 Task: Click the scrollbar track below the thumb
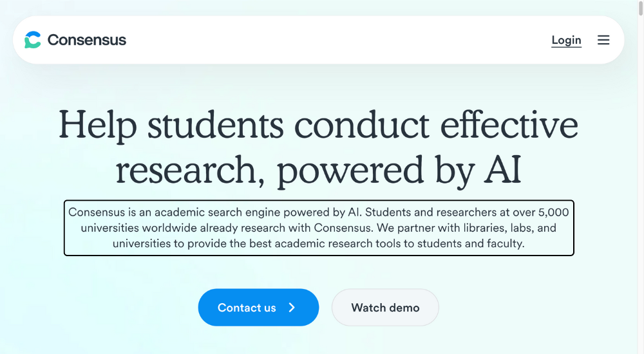point(641,185)
